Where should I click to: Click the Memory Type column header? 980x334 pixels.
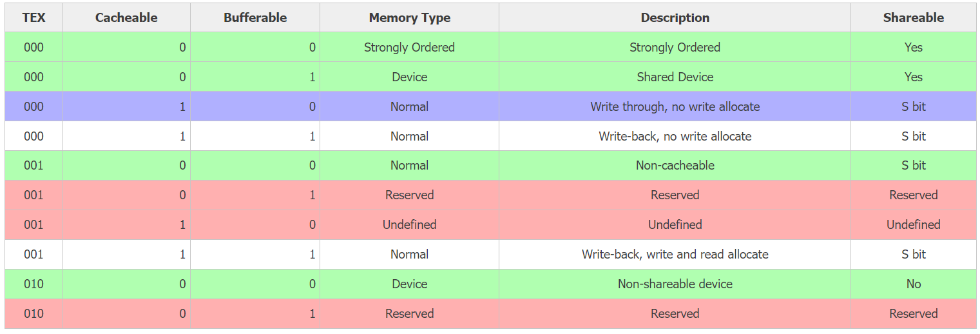point(410,17)
